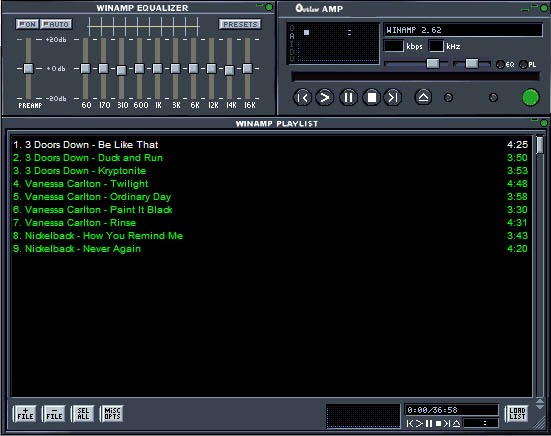This screenshot has width=551, height=436.
Task: Select track 5 Ordinary Day
Action: coord(271,196)
